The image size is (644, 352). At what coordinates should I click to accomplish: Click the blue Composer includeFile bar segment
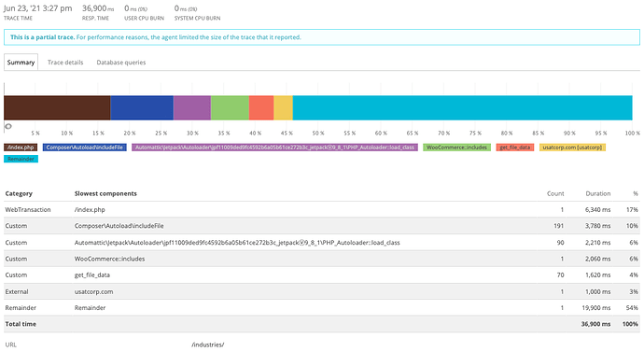(142, 107)
